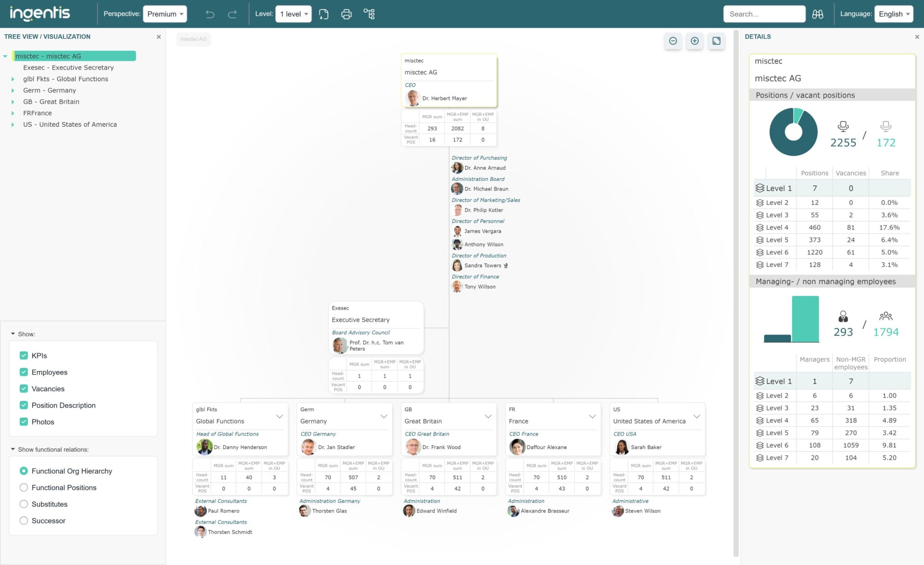Click the fit-to-screen icon above the chart
Viewport: 924px width, 565px height.
pos(716,41)
